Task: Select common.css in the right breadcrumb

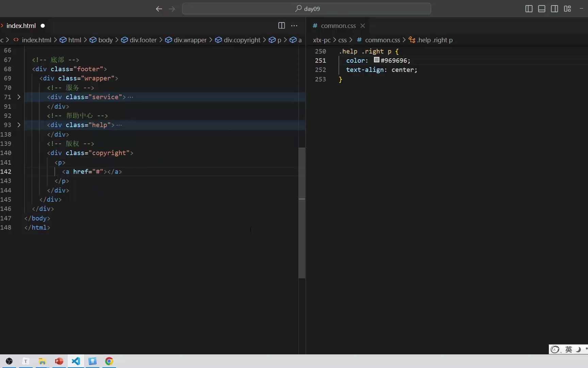Action: (382, 40)
